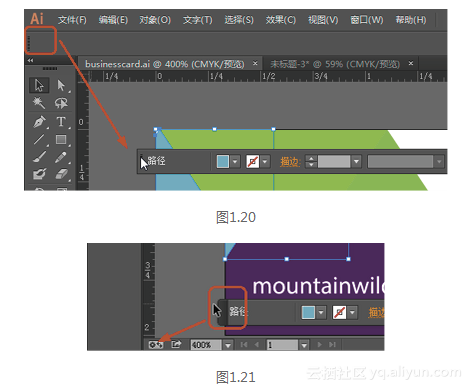Click the stroke weight input field
The width and height of the screenshot is (472, 391).
(x=334, y=162)
